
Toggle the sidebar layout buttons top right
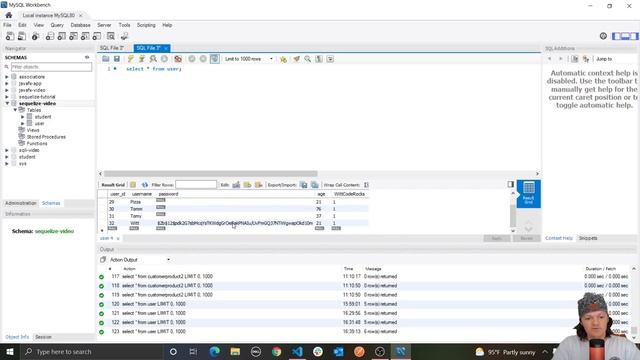pyautogui.click(x=625, y=36)
